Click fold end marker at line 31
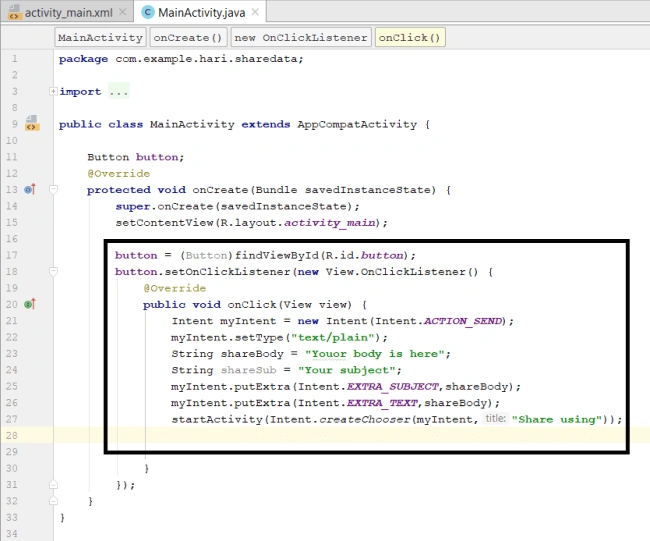This screenshot has width=650, height=541. [53, 485]
